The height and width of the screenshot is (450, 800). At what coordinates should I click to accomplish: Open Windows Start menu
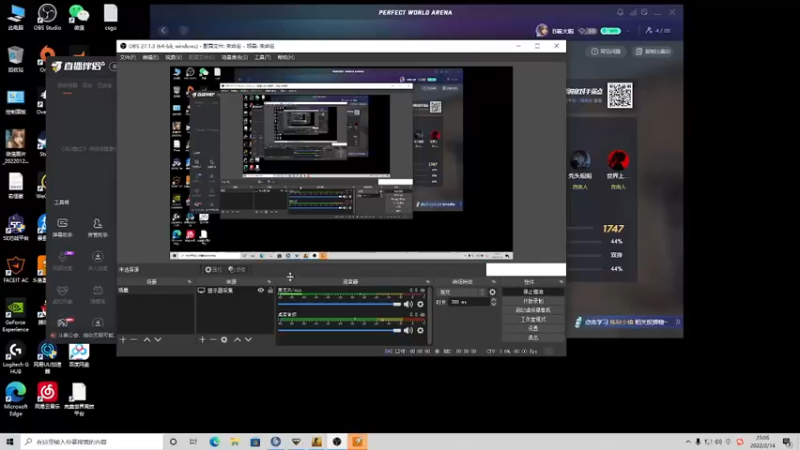(10, 441)
